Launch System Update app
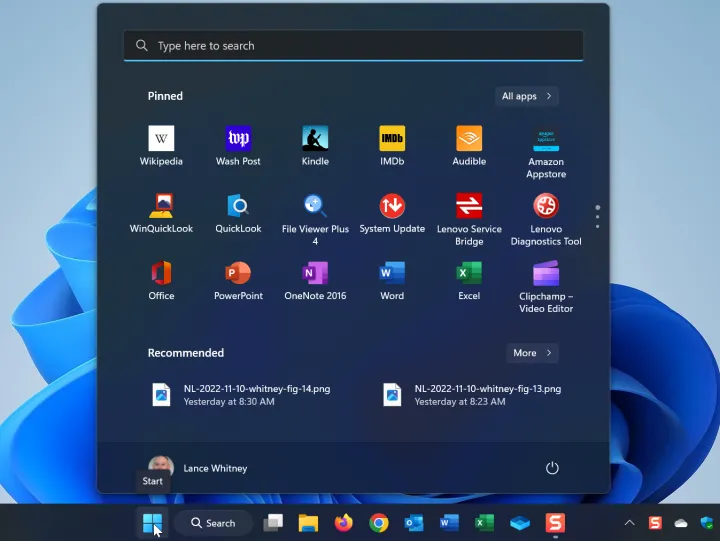 point(392,207)
